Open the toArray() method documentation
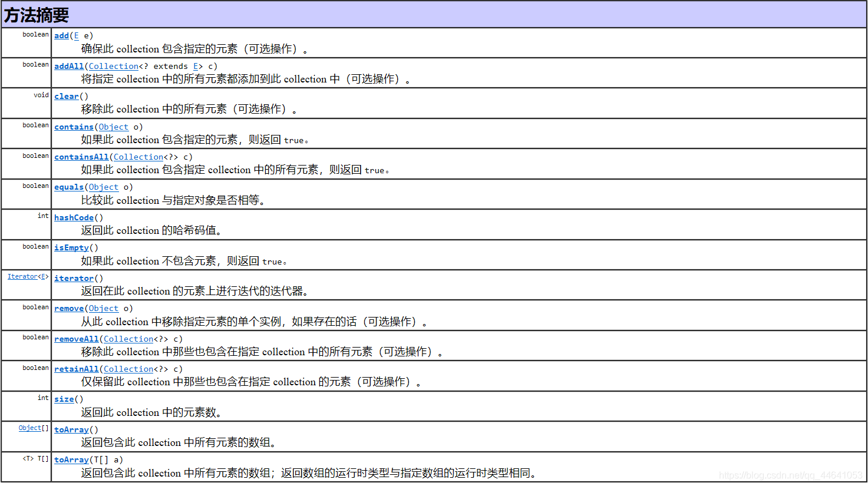Image resolution: width=868 pixels, height=486 pixels. point(71,429)
